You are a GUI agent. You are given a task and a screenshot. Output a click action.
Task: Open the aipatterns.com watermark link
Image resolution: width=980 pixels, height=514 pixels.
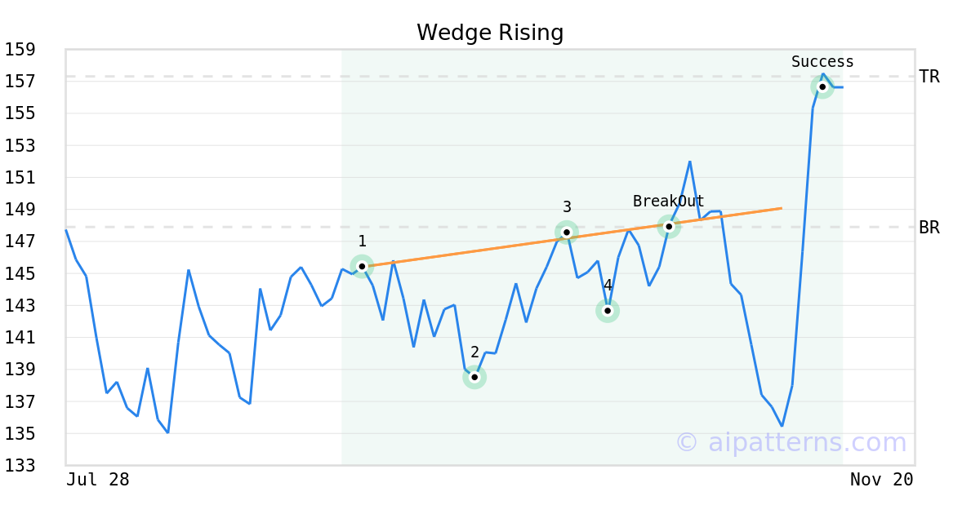pyautogui.click(x=791, y=443)
